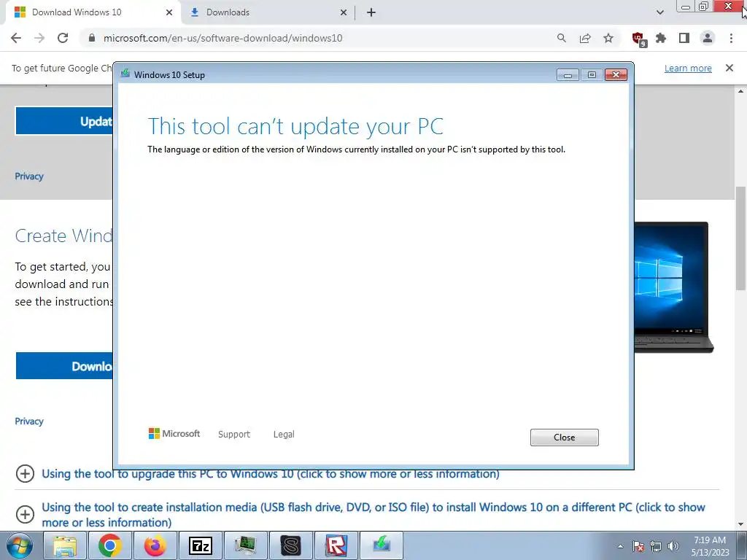Open Windows Explorer from the taskbar
Image resolution: width=747 pixels, height=560 pixels.
click(x=65, y=545)
